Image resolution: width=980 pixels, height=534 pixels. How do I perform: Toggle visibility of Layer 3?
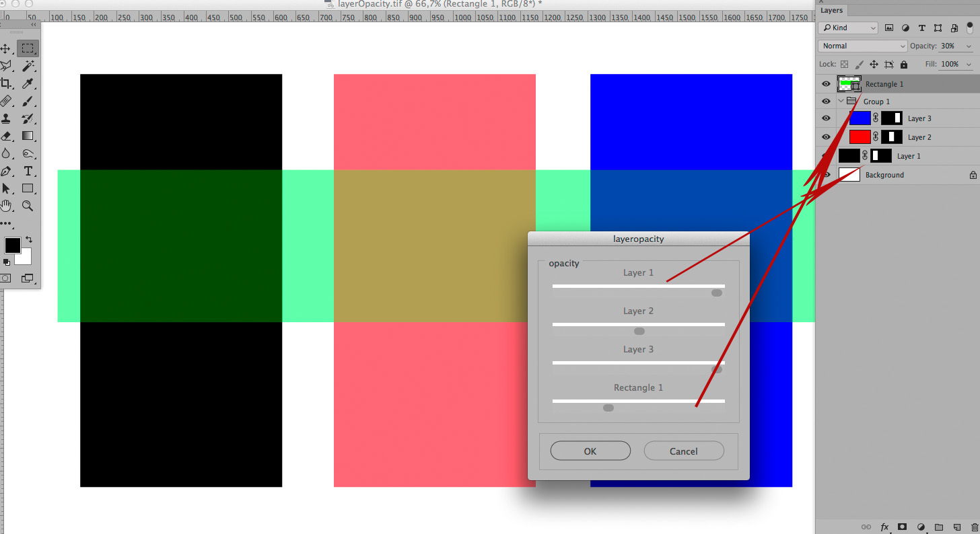tap(827, 118)
